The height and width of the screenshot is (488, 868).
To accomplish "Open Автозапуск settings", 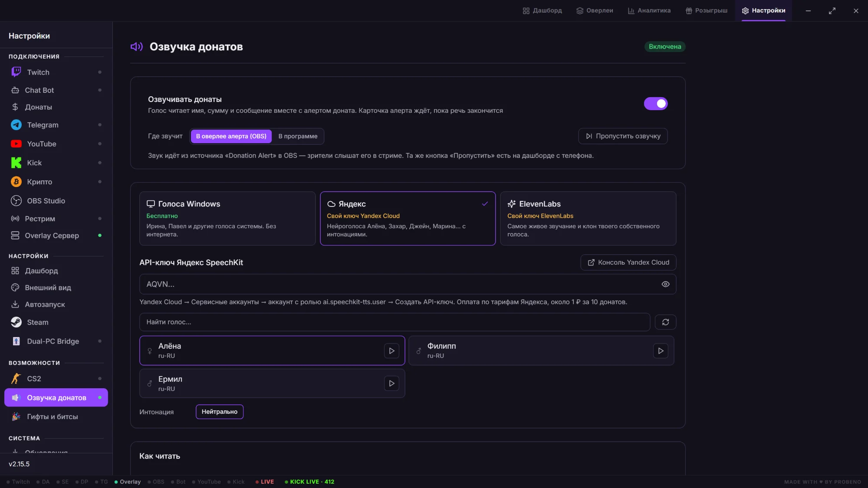I will 56,305.
